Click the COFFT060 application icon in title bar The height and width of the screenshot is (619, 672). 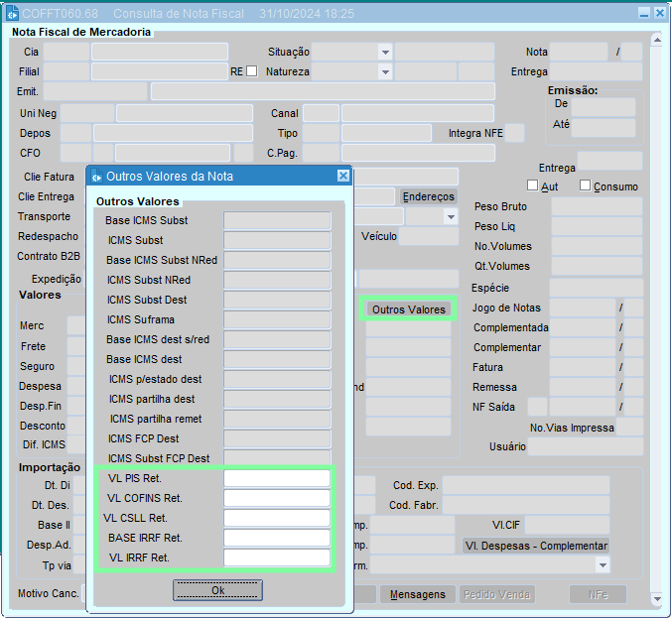[x=13, y=13]
